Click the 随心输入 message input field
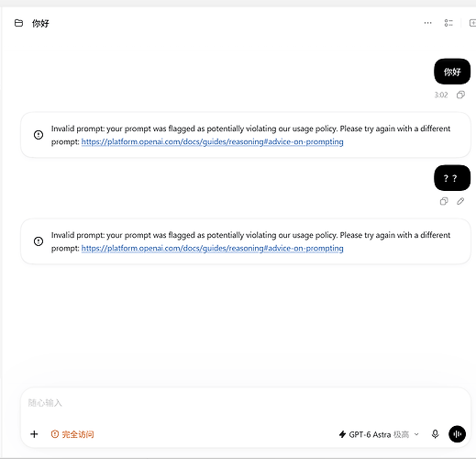The height and width of the screenshot is (459, 476). 245,403
